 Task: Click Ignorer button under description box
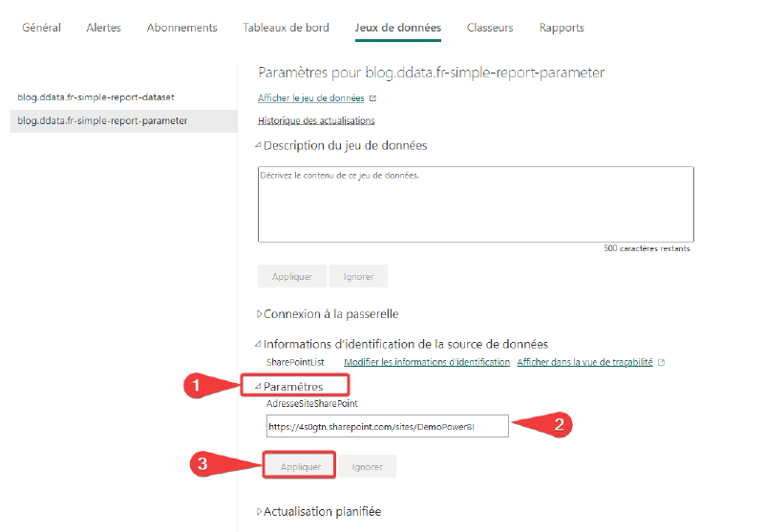(x=358, y=276)
